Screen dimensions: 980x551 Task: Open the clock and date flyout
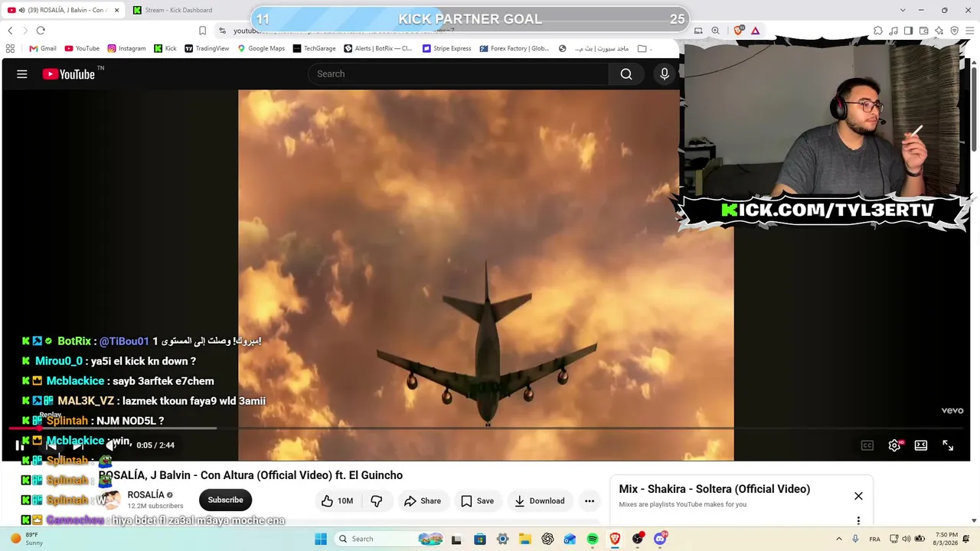click(x=946, y=539)
